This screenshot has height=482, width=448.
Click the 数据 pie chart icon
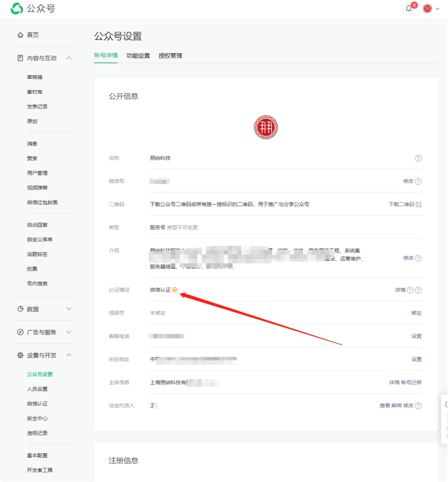20,309
